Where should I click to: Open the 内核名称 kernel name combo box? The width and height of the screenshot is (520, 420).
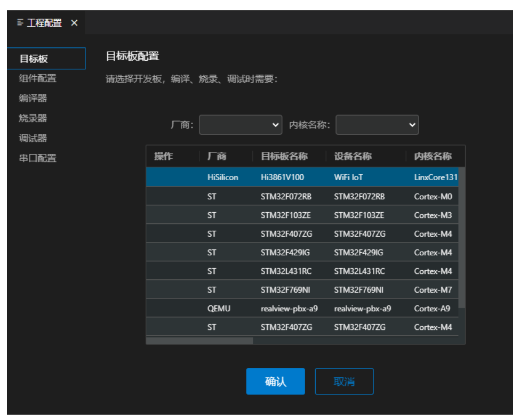pyautogui.click(x=376, y=125)
